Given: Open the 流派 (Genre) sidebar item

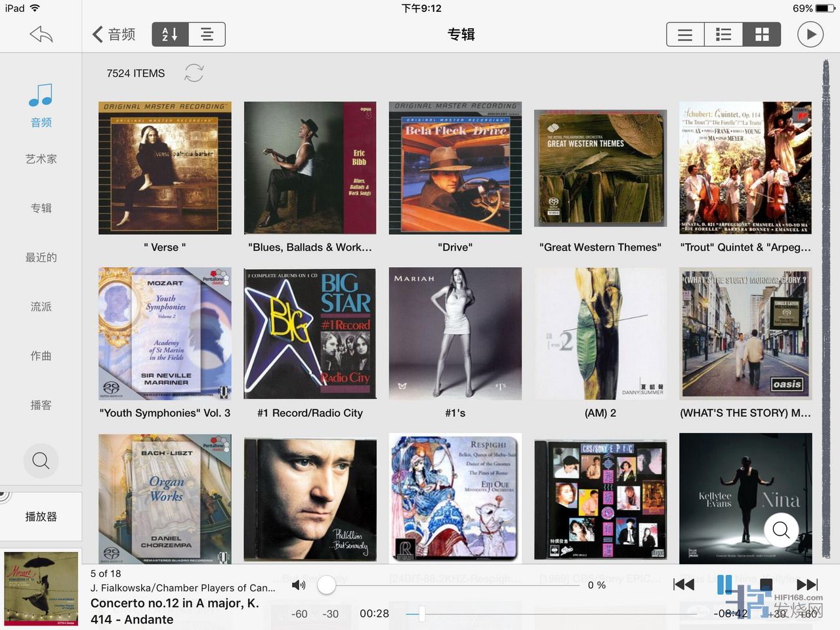Looking at the screenshot, I should click(41, 306).
